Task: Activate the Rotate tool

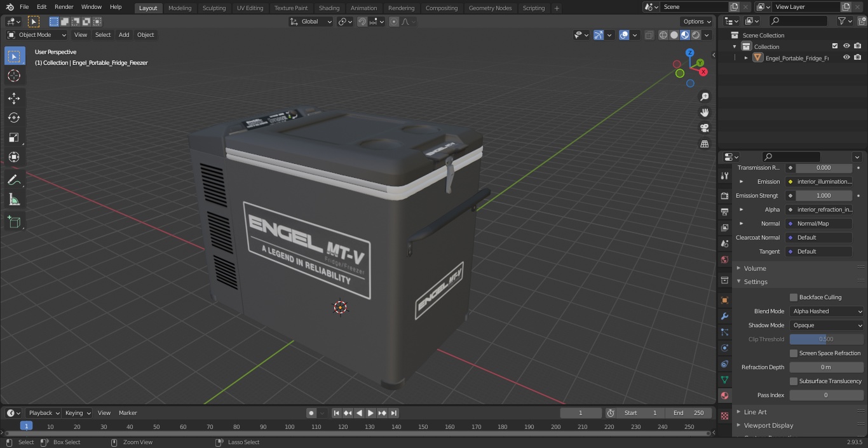Action: click(x=14, y=118)
